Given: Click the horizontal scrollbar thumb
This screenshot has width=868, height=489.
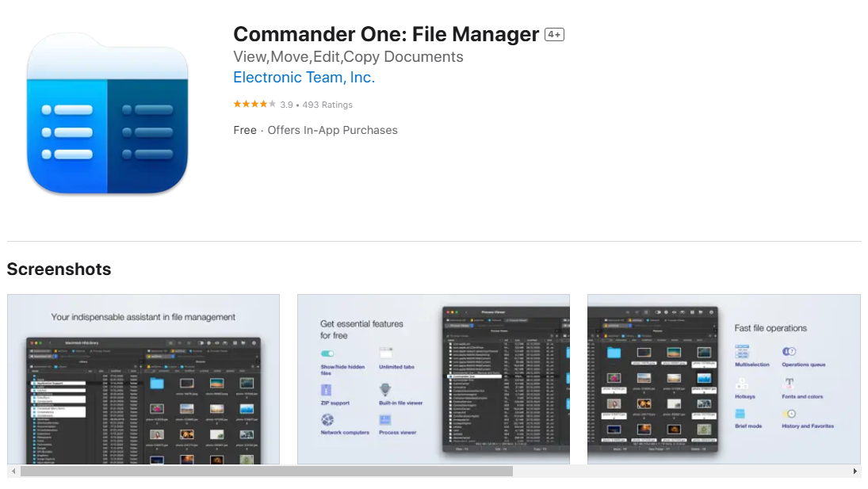Looking at the screenshot, I should (x=266, y=472).
